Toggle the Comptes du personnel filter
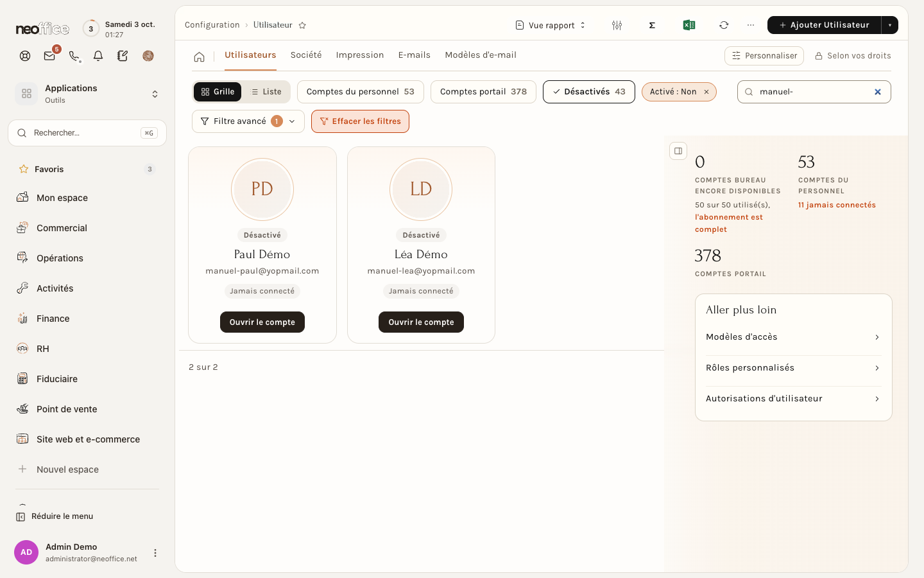924x578 pixels. pos(360,92)
